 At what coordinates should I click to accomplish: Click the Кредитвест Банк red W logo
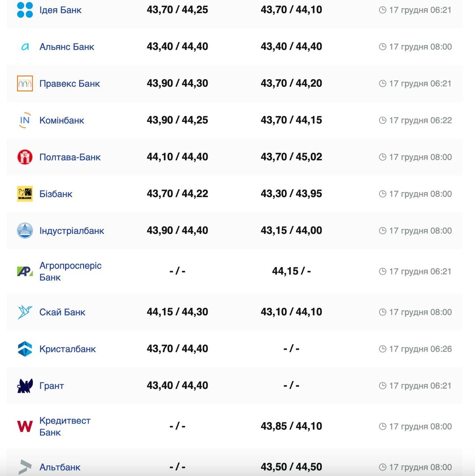(25, 426)
